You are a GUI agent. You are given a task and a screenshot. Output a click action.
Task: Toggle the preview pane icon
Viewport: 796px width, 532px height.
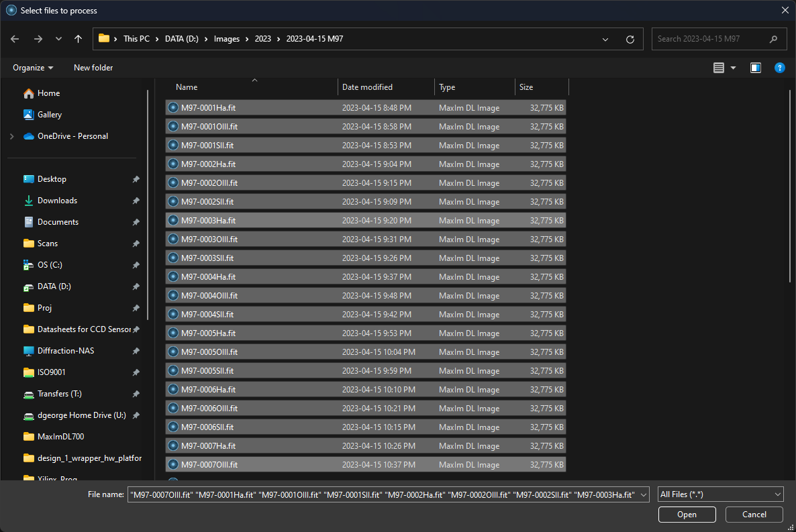[756, 68]
